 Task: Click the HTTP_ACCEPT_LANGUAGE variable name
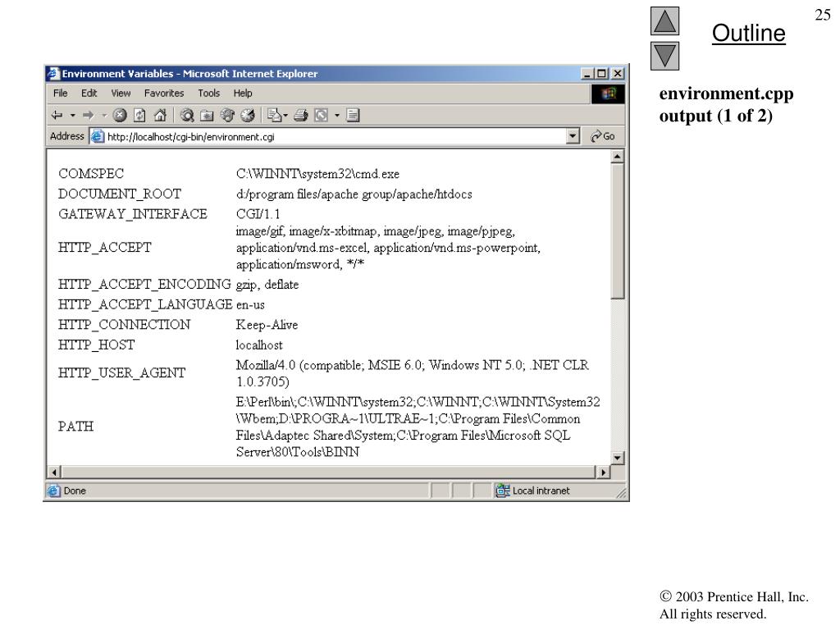point(145,305)
